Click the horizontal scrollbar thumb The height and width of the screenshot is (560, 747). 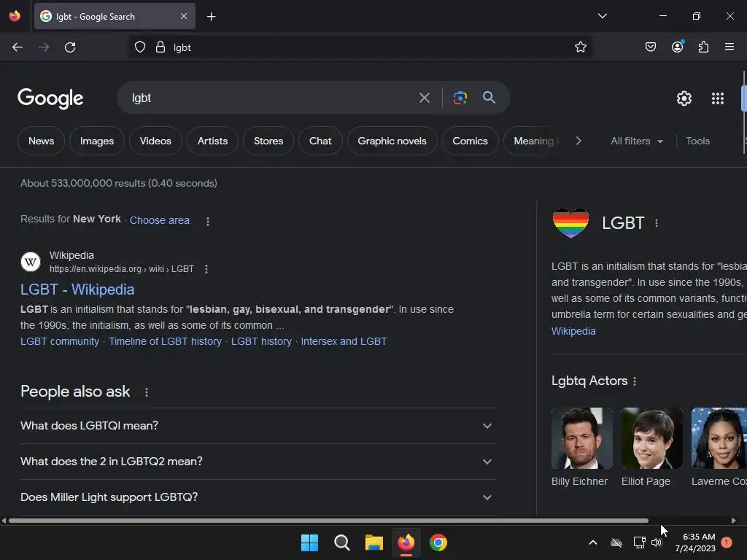click(x=329, y=521)
